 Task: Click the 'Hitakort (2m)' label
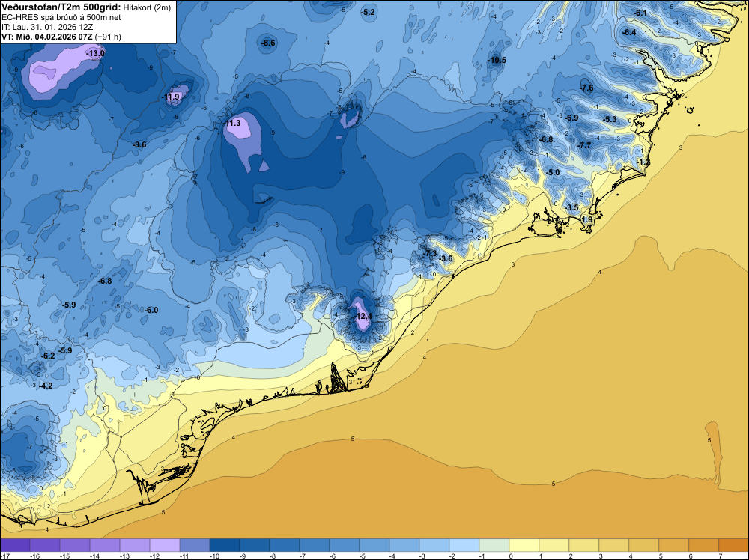147,7
